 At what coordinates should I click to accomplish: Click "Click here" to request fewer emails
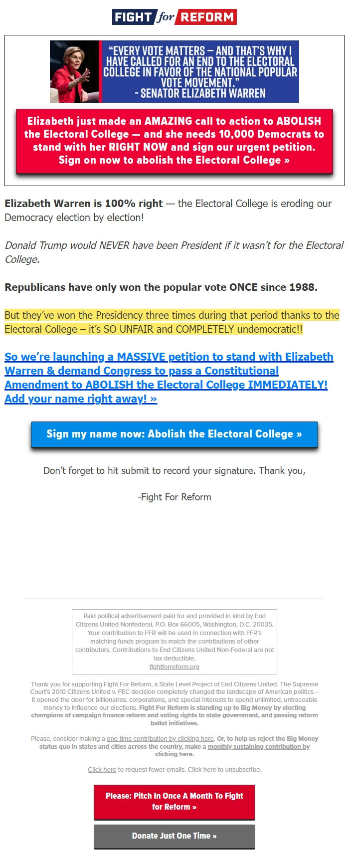[101, 770]
